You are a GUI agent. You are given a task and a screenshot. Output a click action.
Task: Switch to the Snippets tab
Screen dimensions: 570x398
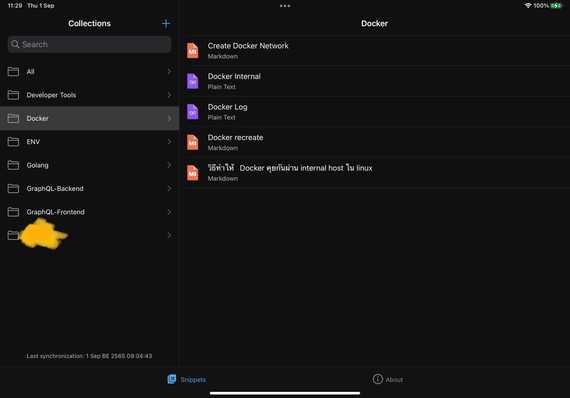click(186, 379)
